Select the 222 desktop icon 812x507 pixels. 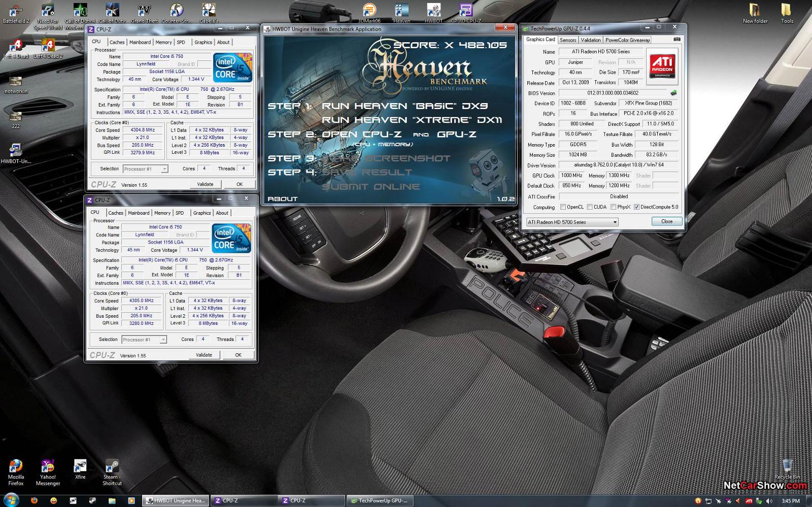(x=16, y=120)
